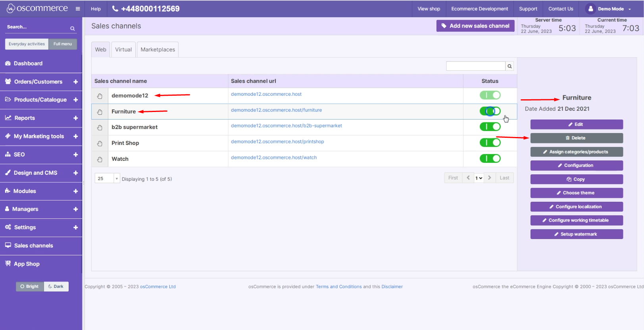Toggle status switch for Watch channel
The image size is (644, 330).
[x=490, y=158]
